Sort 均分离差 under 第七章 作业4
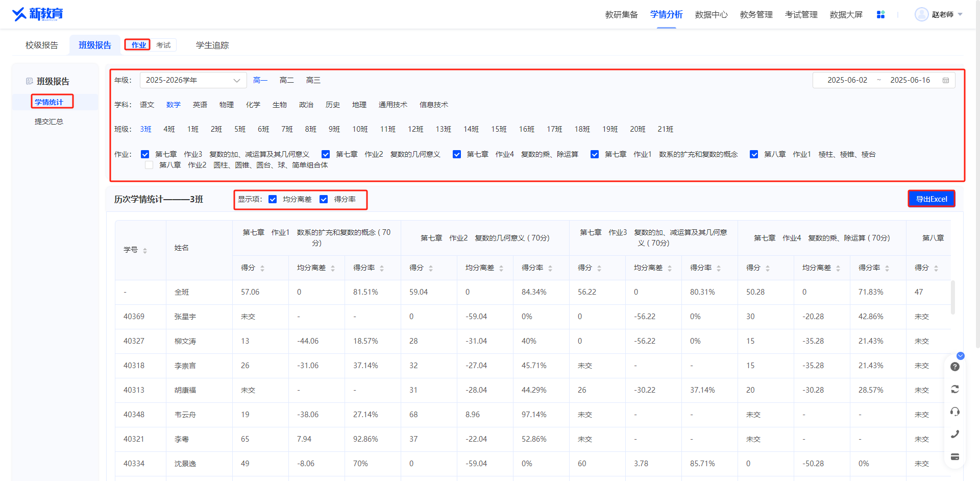The width and height of the screenshot is (980, 481). [838, 268]
